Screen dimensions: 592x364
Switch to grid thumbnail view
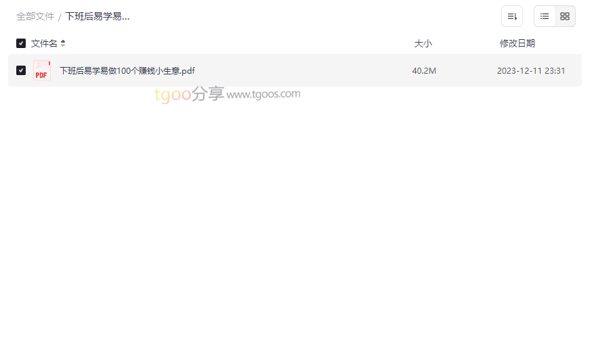(x=564, y=16)
